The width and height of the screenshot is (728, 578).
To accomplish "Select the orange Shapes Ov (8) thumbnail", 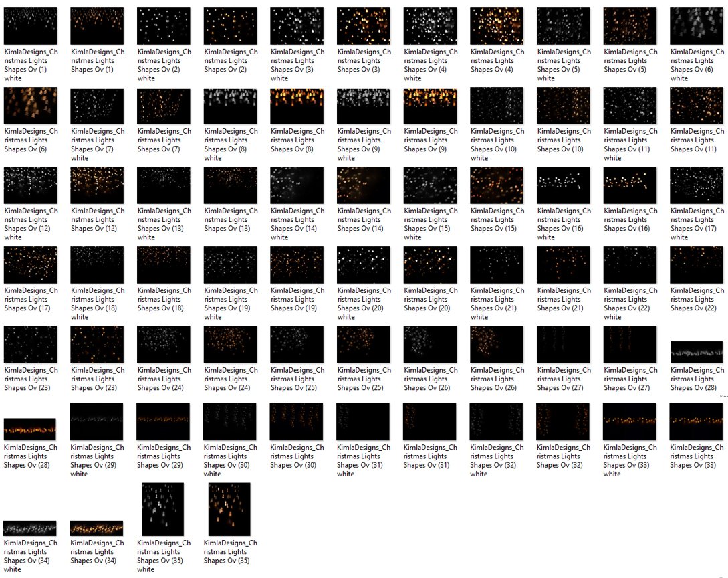I will (x=297, y=106).
